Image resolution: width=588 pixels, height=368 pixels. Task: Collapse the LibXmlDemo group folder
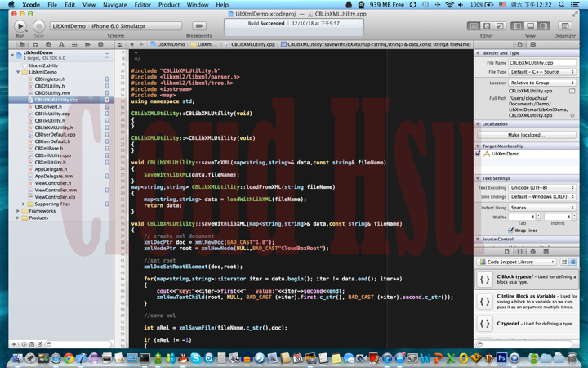point(18,72)
